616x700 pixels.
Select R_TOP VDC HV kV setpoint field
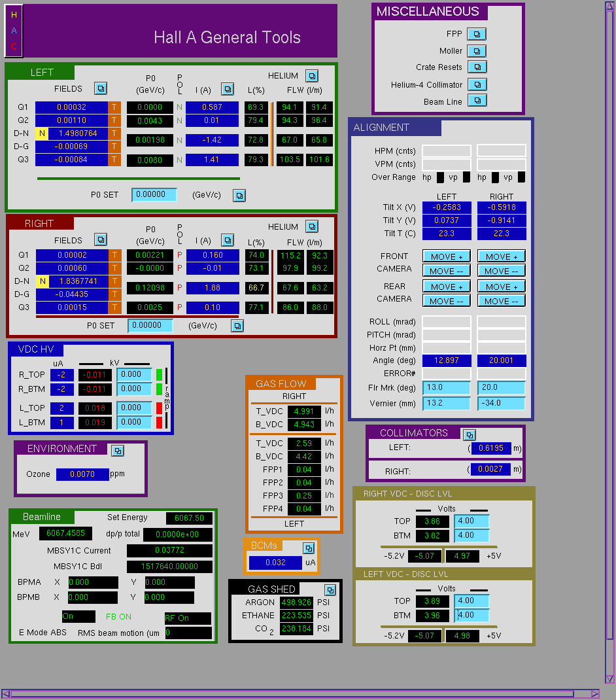click(x=134, y=375)
